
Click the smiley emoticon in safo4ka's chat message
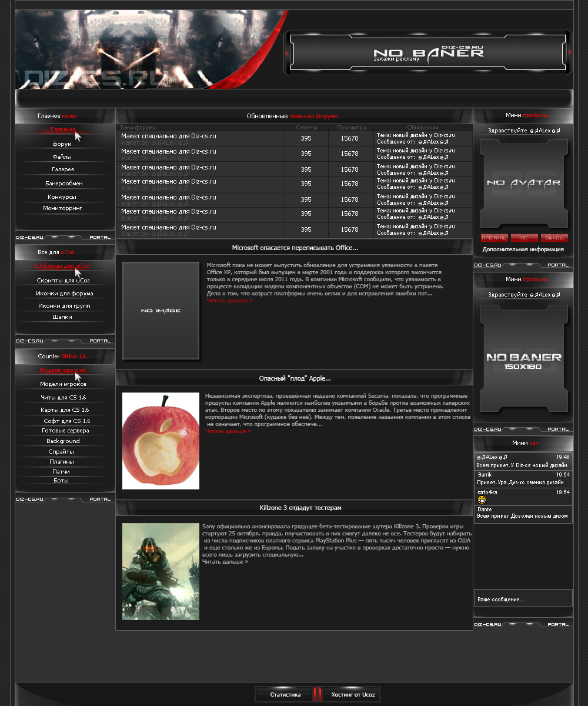tap(482, 499)
